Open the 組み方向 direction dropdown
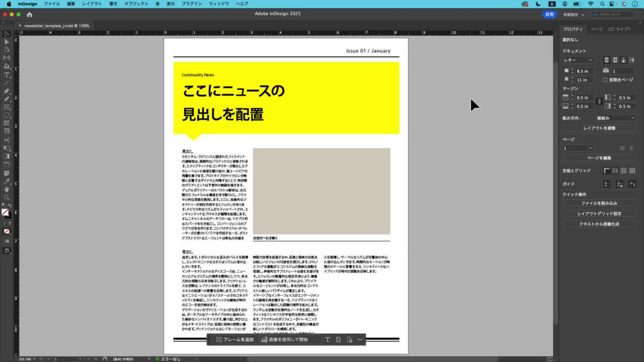 pyautogui.click(x=616, y=118)
